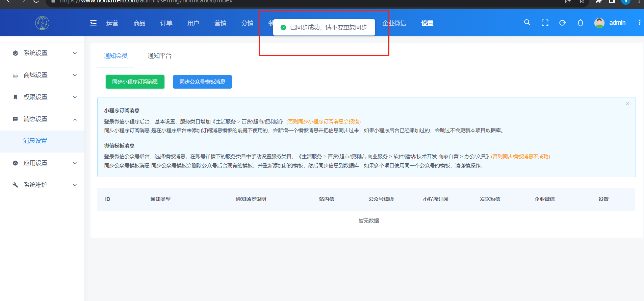The height and width of the screenshot is (301, 644).
Task: Click the 通知类型 column header
Action: pyautogui.click(x=160, y=199)
